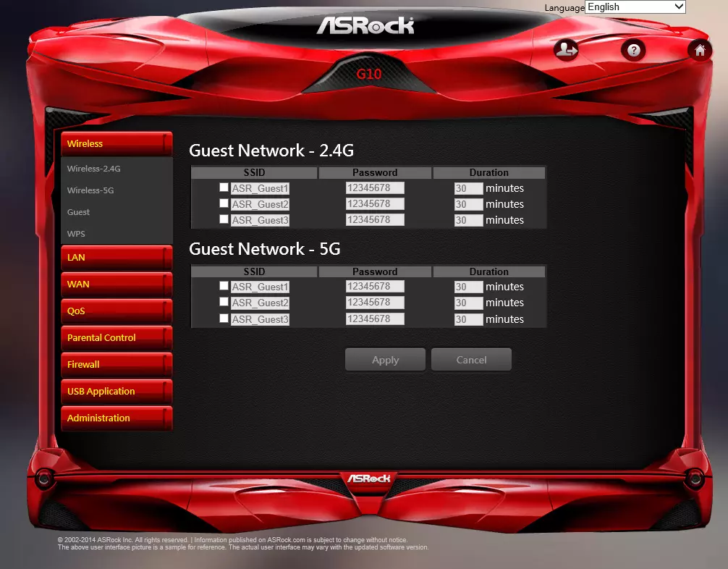Click the 5G Guest3 password field
The width and height of the screenshot is (728, 569).
(x=375, y=319)
